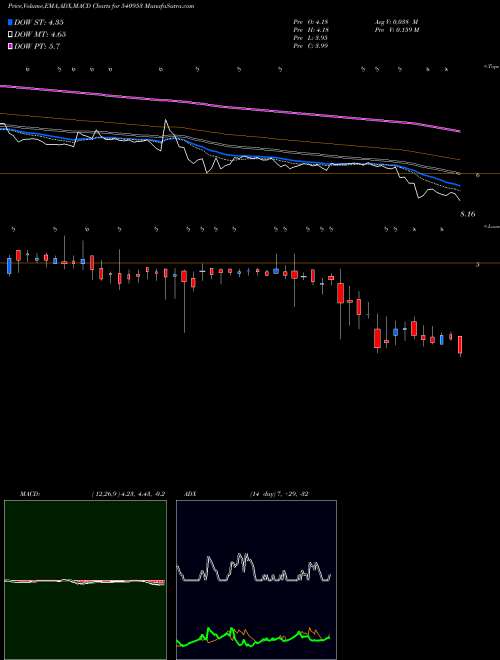This screenshot has width=500, height=660.
Task: Open the dark blue ADX indicator chart
Action: click(x=256, y=580)
